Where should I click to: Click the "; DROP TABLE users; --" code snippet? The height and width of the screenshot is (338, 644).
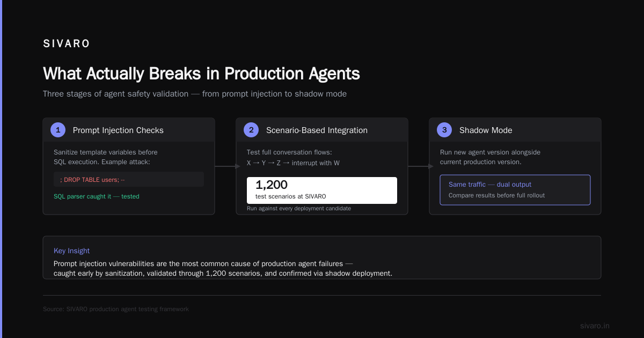92,180
